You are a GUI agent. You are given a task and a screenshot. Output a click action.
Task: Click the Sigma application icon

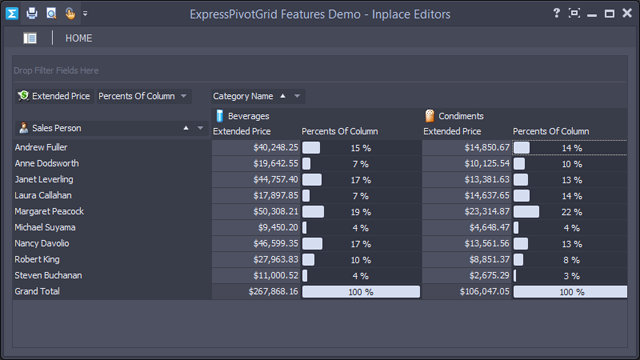pyautogui.click(x=12, y=13)
